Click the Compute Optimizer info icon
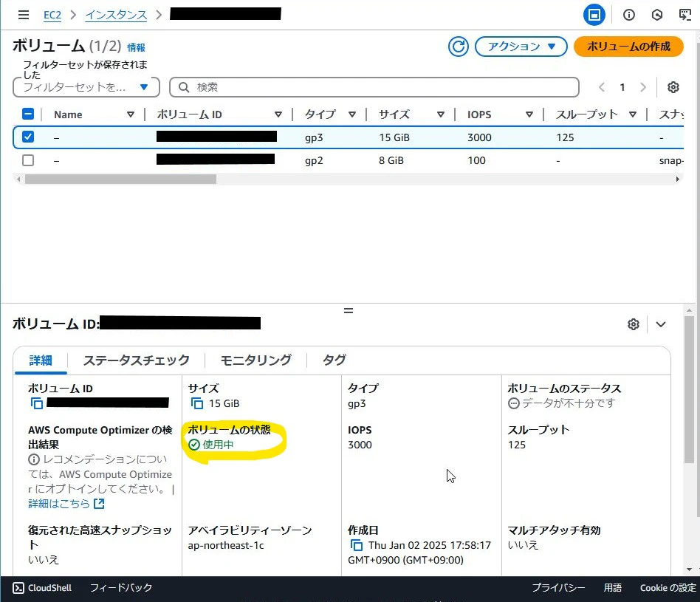This screenshot has width=700, height=602. pyautogui.click(x=33, y=459)
